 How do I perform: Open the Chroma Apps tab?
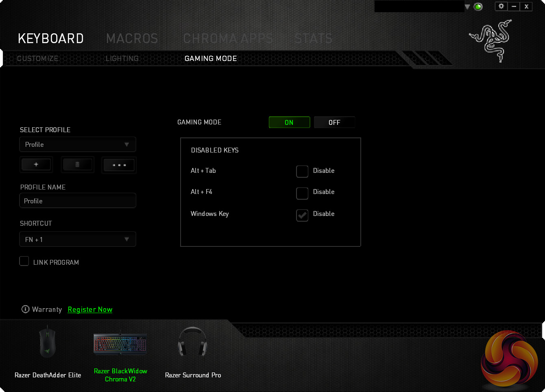coord(228,39)
